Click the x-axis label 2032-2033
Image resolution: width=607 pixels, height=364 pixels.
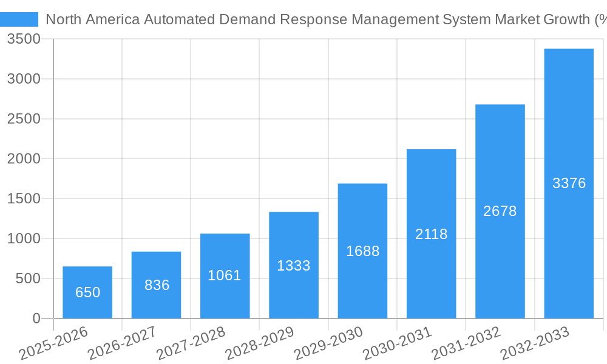tap(535, 343)
